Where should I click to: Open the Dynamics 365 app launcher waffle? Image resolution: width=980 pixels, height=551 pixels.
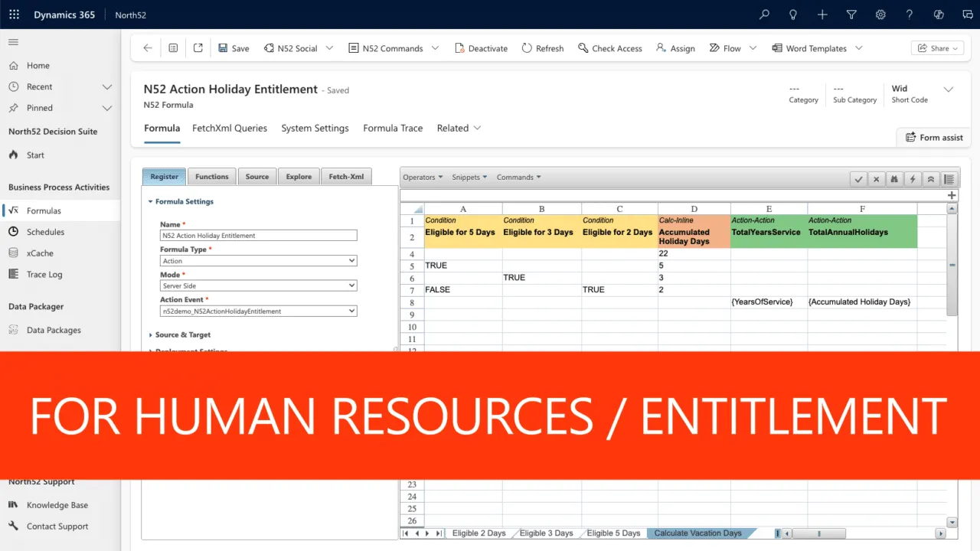[14, 15]
